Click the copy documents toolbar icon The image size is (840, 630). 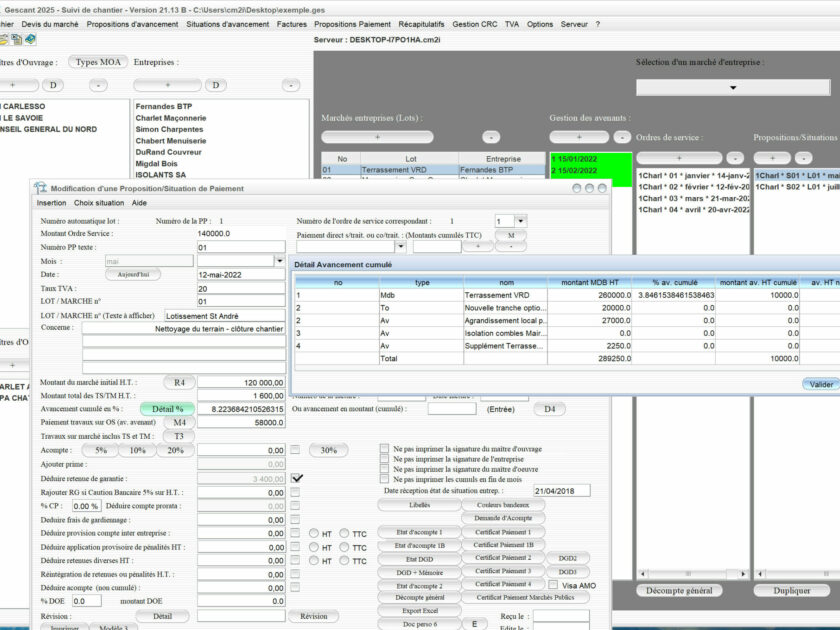[x=17, y=40]
